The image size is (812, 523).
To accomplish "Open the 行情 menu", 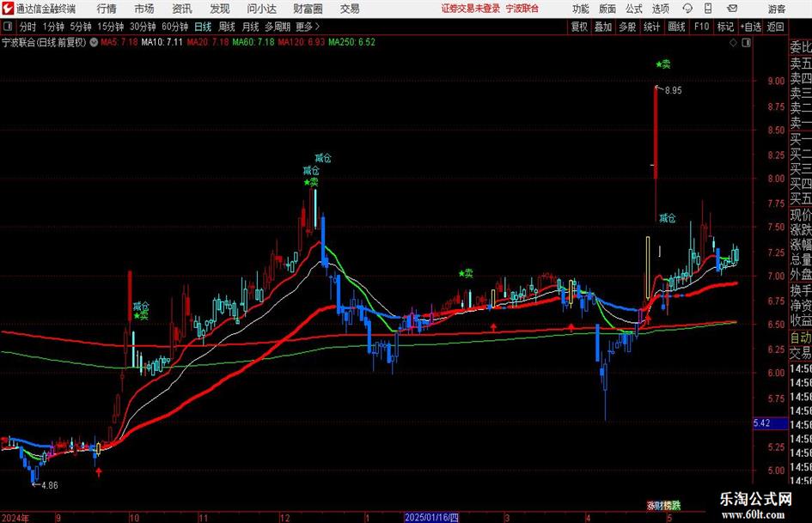I will point(107,9).
